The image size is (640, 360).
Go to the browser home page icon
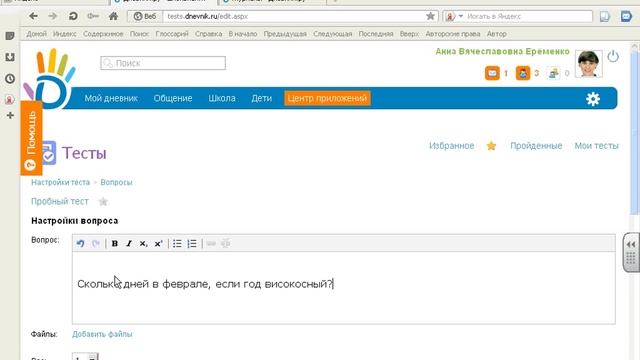click(113, 16)
